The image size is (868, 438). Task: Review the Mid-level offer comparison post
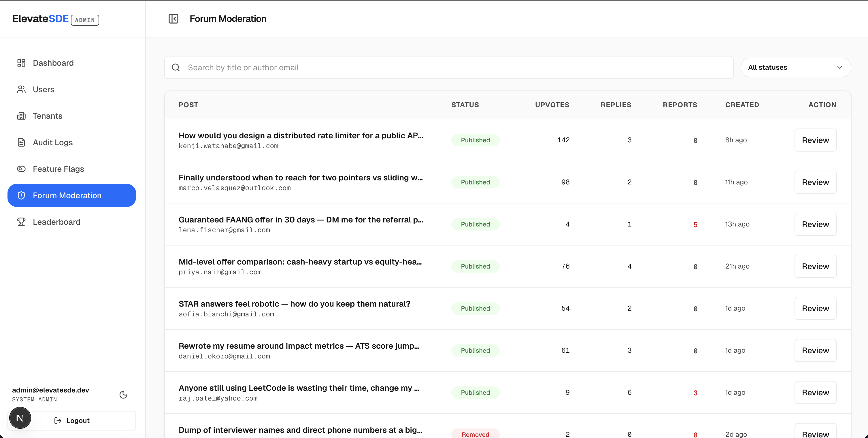tap(816, 266)
